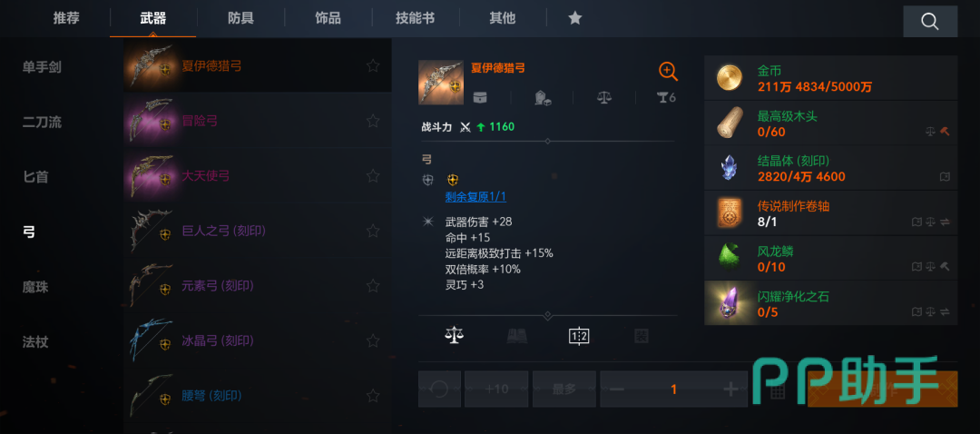Open the search magnifier icon

(930, 22)
